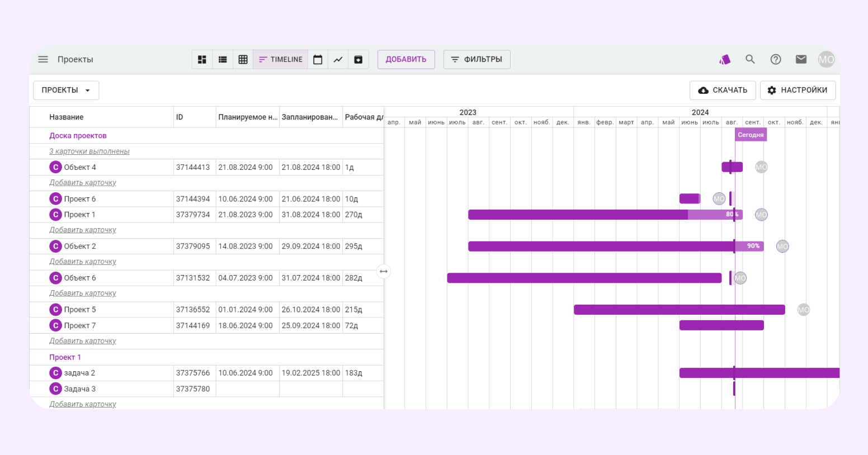
Task: Sort by the Название column header
Action: (x=67, y=117)
